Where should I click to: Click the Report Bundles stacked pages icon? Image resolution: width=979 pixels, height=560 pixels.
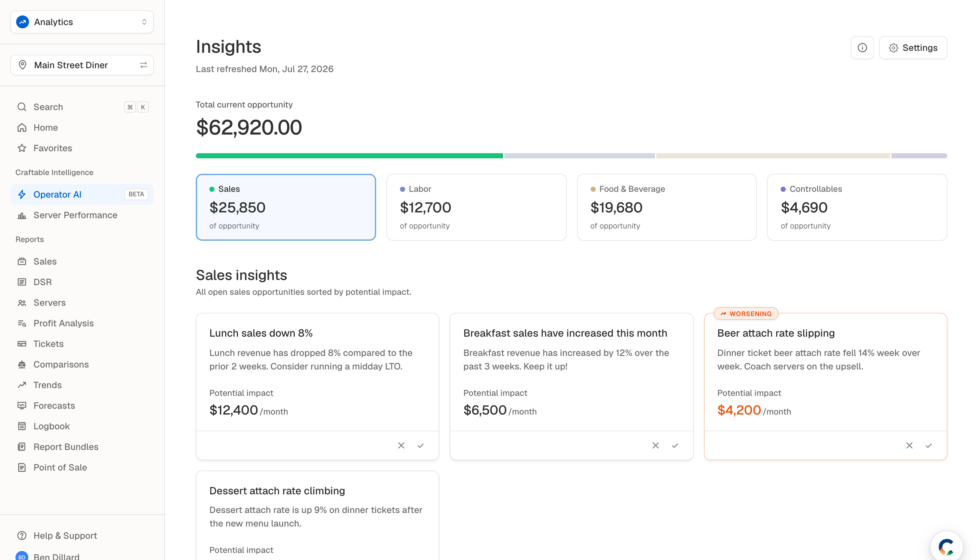[22, 447]
